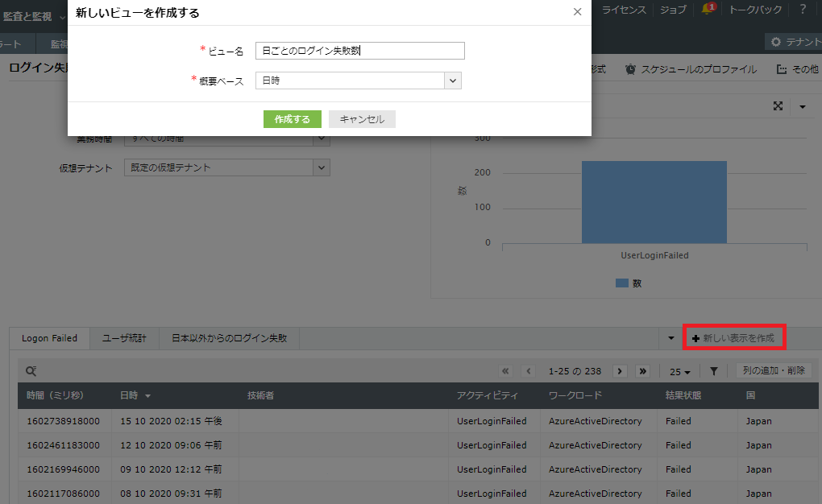Click into the ビュー名 text field
This screenshot has height=504, width=822.
[x=359, y=51]
